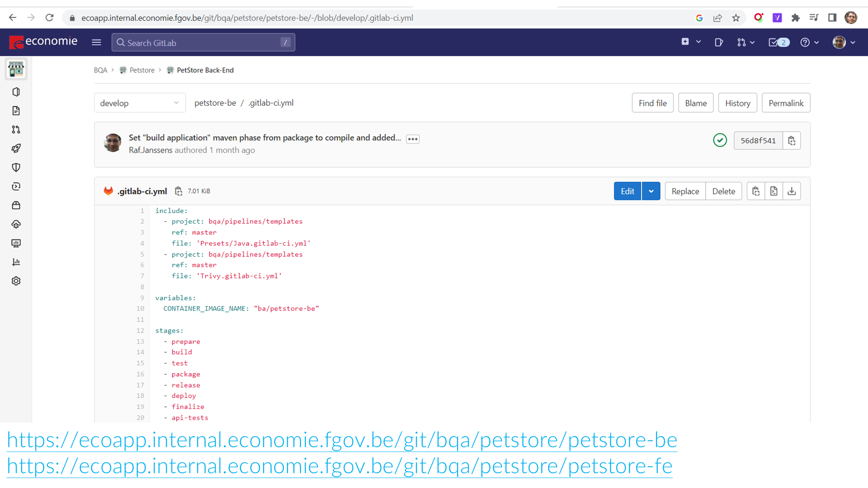View pipeline passed status icon
This screenshot has height=488, width=868.
point(720,140)
